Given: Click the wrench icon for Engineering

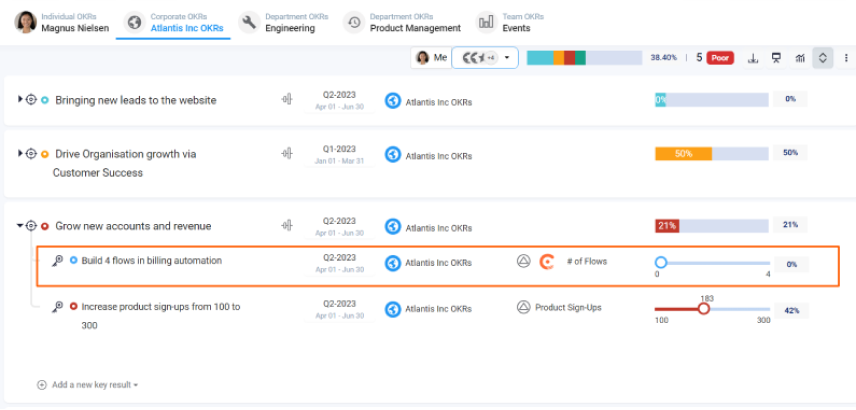Looking at the screenshot, I should click(249, 22).
